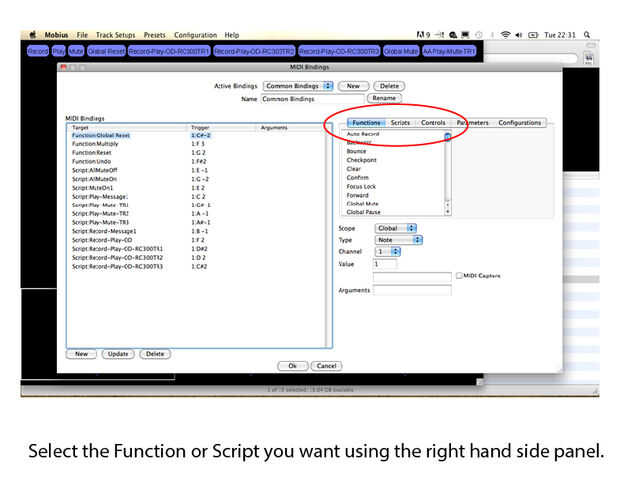Open the File menu

click(82, 35)
